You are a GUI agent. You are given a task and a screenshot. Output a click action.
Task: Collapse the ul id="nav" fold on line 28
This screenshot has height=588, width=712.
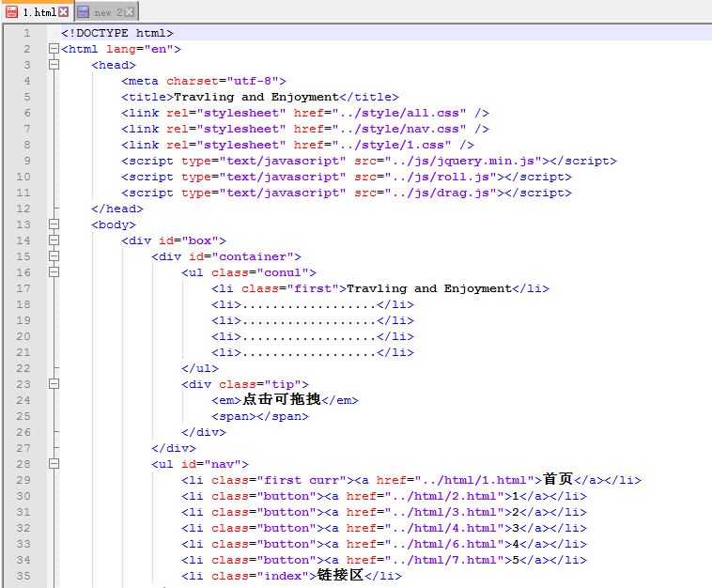click(54, 464)
